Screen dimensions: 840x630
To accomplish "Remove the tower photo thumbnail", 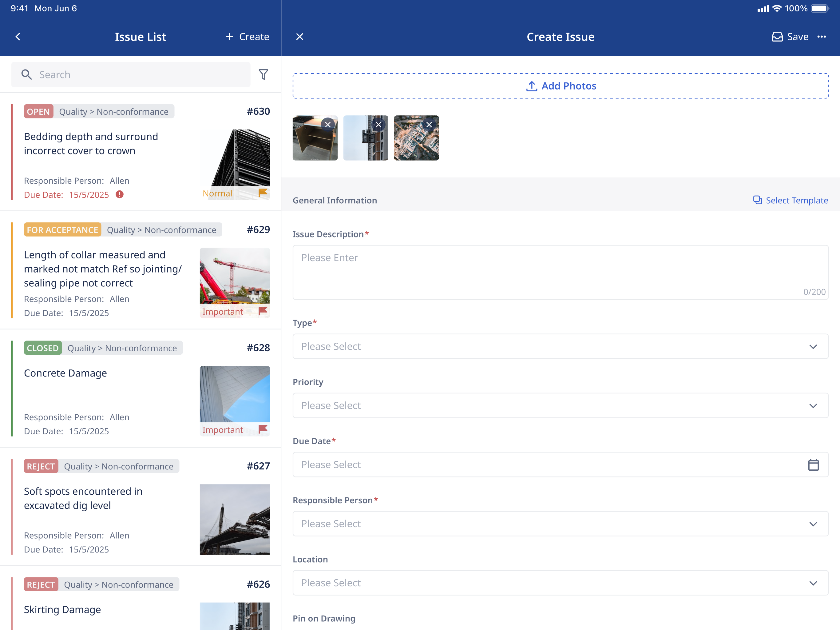I will point(378,125).
